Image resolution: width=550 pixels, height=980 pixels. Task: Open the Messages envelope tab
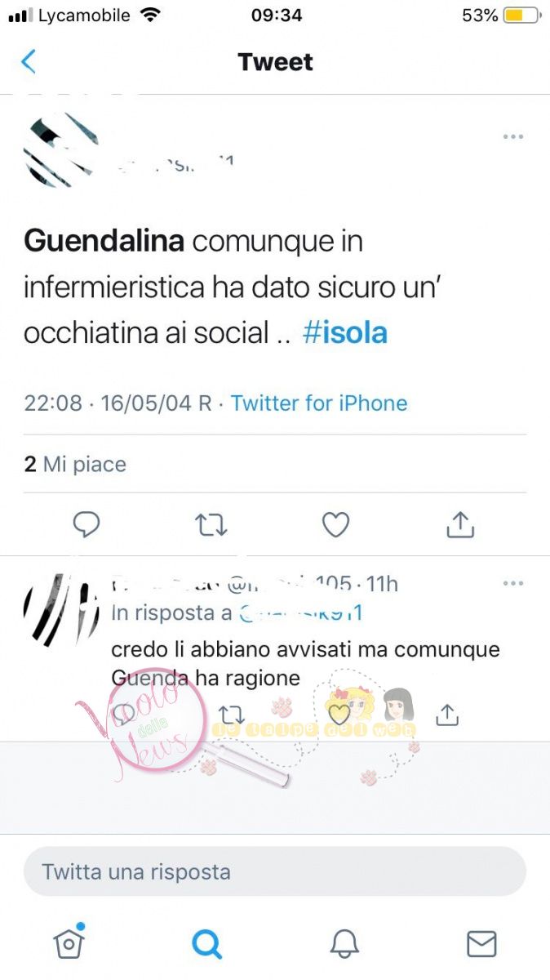pos(481,944)
